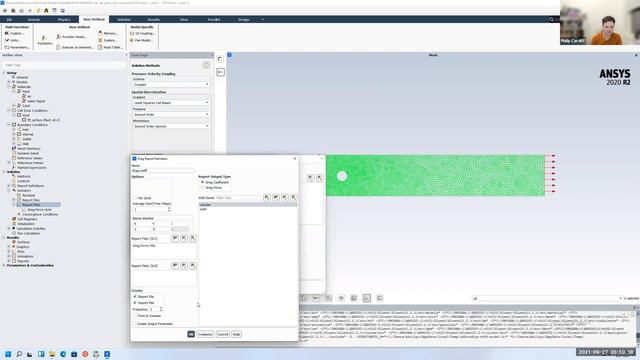Select cylinder in Wall Zones list
This screenshot has height=360, width=640.
(247, 204)
